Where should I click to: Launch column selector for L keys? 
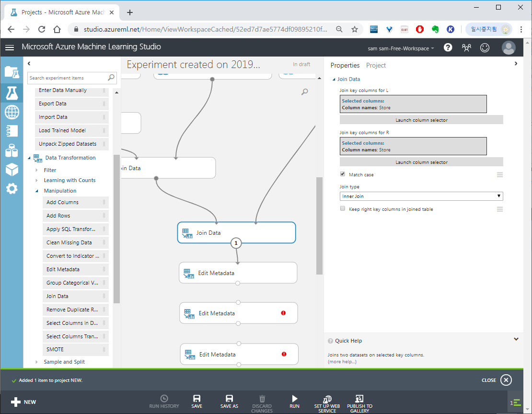coord(421,120)
